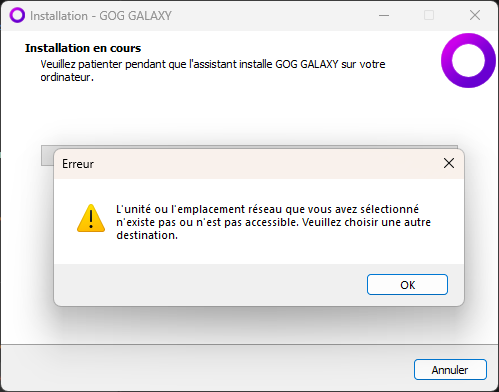
Task: Click the greyed-out maximize window button
Action: click(429, 15)
